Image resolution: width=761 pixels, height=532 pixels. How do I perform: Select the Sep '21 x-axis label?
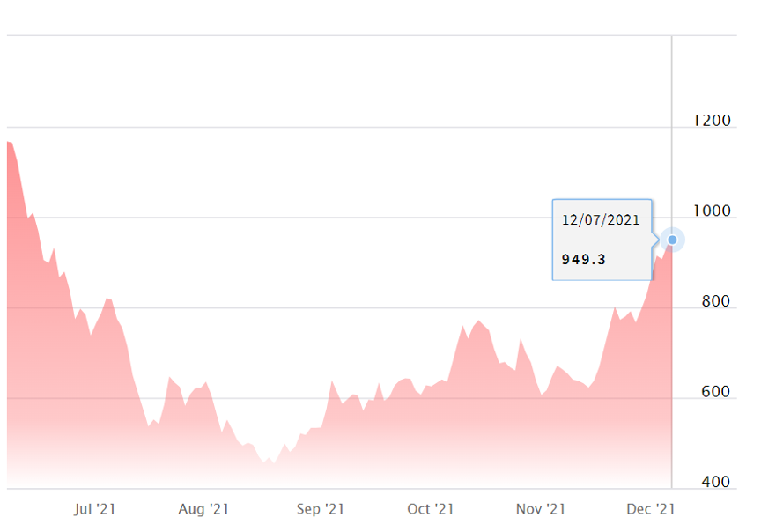320,509
